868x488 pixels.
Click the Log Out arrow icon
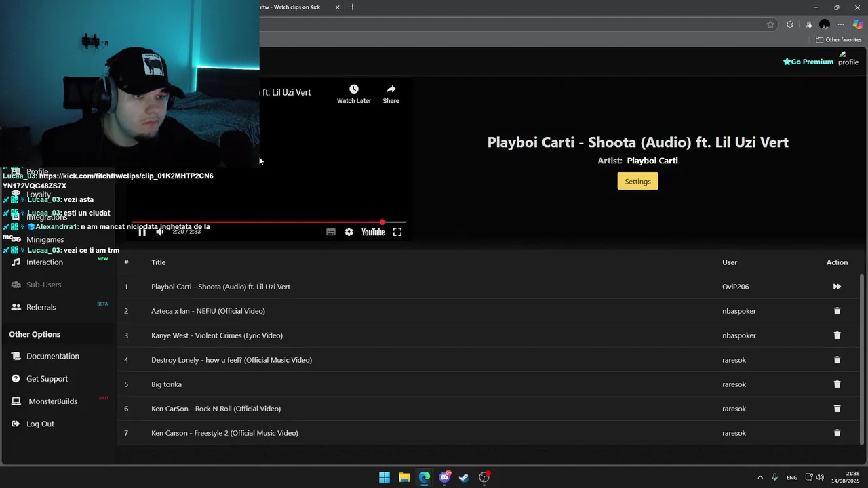tap(16, 424)
